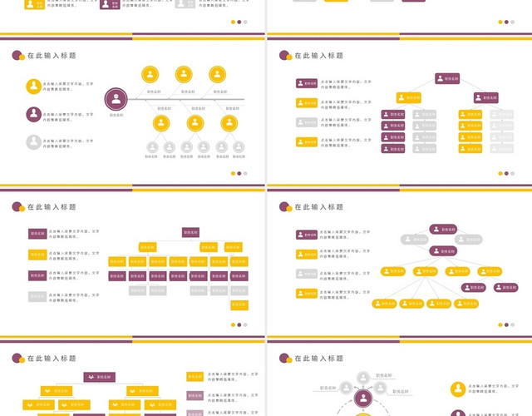Click yellow pager dot on plain-box org chart slide
The image size is (532, 416).
click(233, 325)
